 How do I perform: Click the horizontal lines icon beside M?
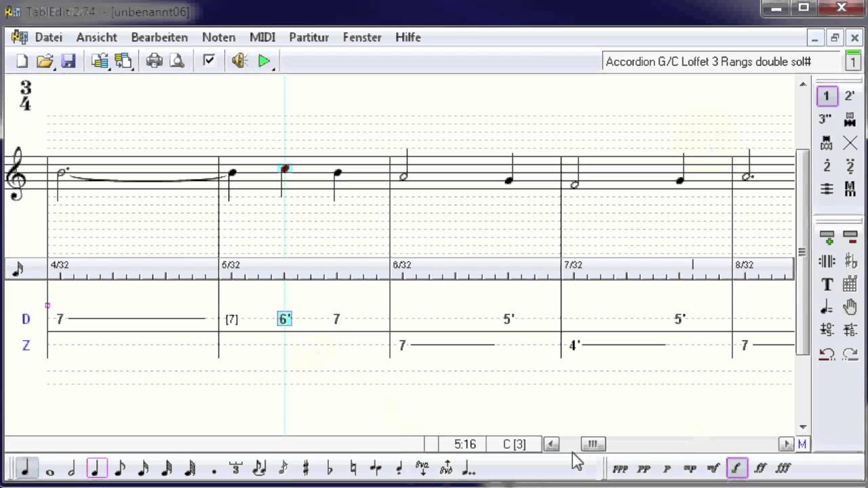tap(827, 189)
